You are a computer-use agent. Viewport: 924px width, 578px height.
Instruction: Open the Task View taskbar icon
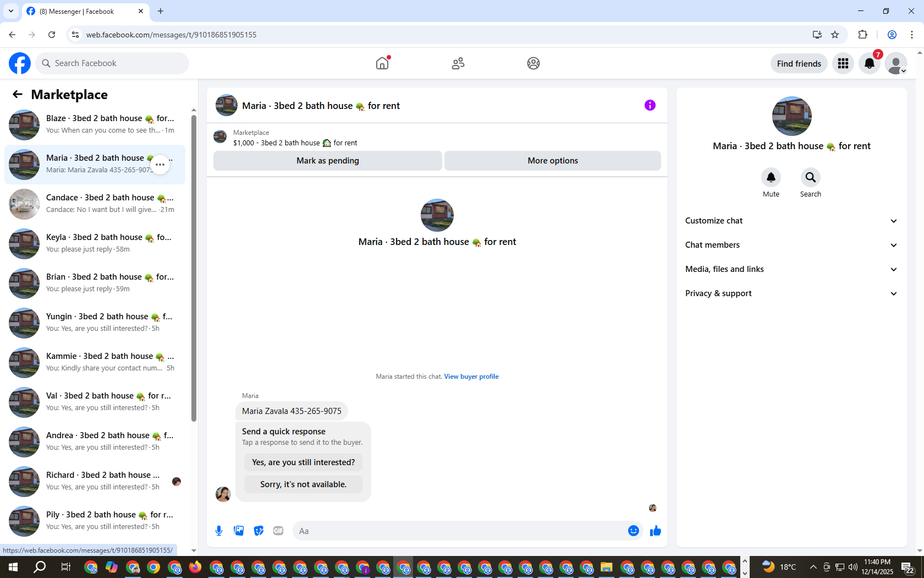65,567
